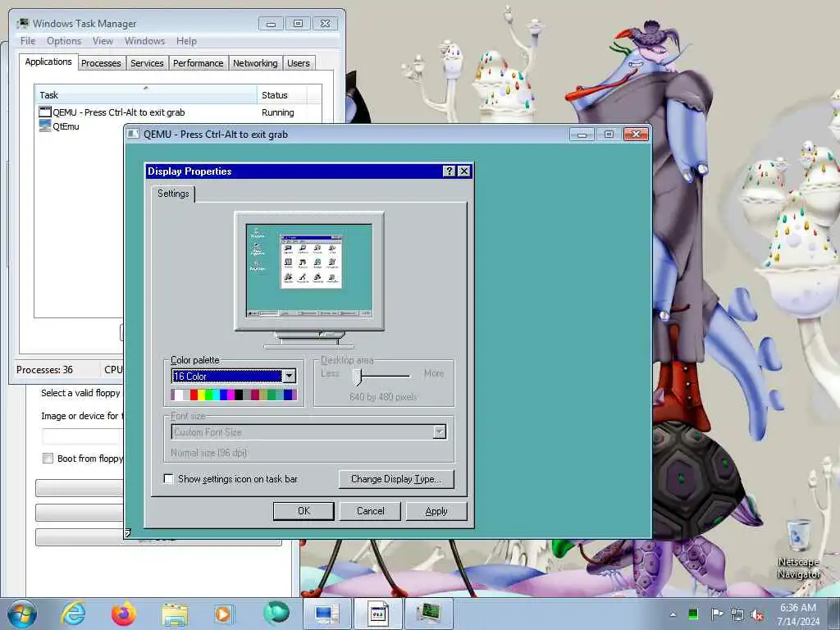Switch to the Applications tab

[x=48, y=62]
